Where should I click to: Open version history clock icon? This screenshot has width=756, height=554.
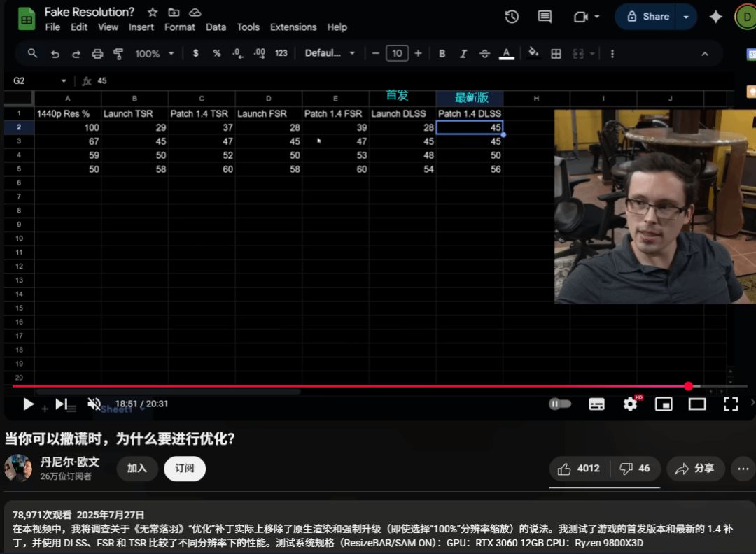pos(512,17)
